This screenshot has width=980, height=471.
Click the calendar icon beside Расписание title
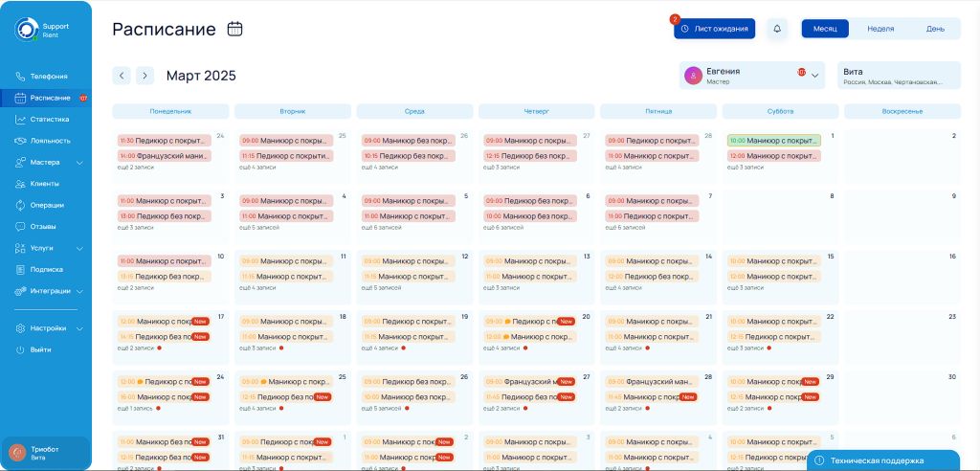(x=234, y=29)
